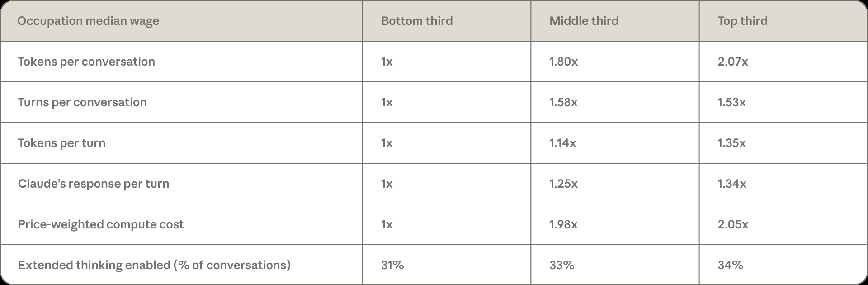Click the "Extended thinking enabled" row label

pos(154,265)
